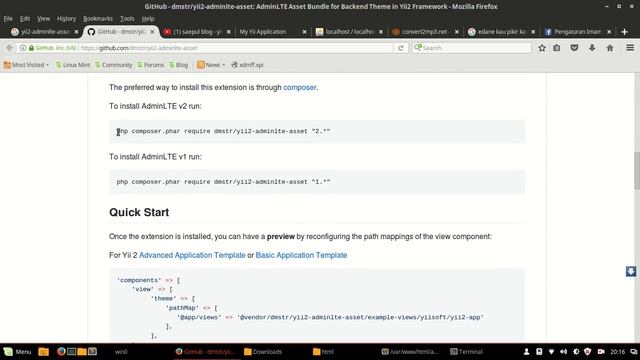The height and width of the screenshot is (360, 640).
Task: Open the Blog bookmark
Action: tap(178, 65)
